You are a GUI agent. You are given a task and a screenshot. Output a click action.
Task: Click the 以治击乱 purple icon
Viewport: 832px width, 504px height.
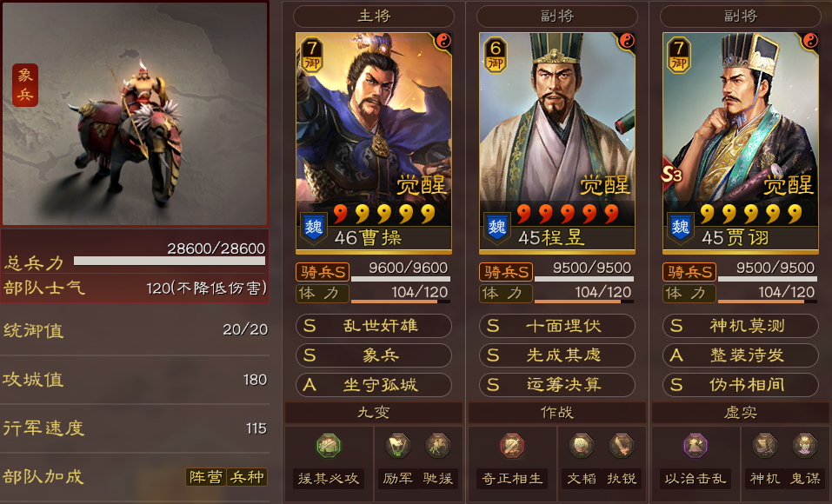[696, 446]
